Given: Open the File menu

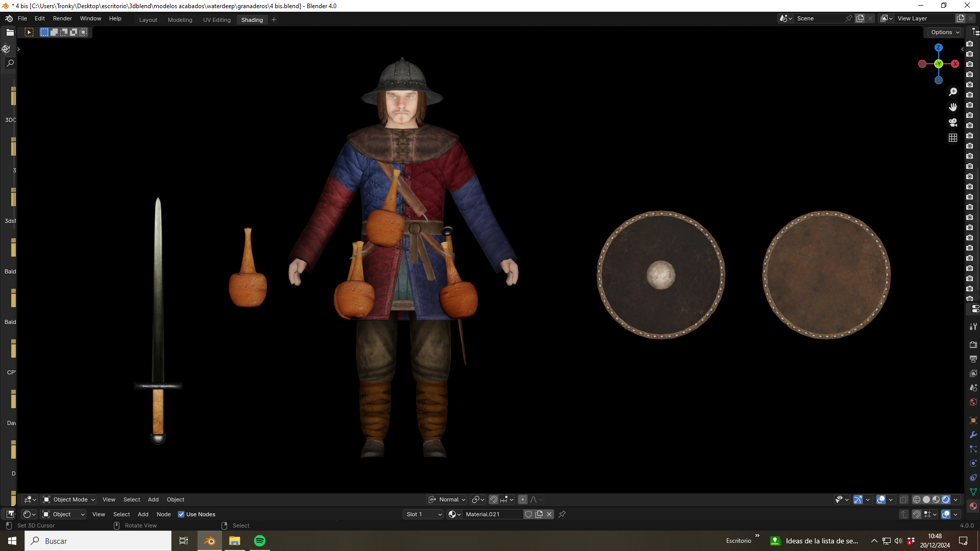Looking at the screenshot, I should click(22, 18).
